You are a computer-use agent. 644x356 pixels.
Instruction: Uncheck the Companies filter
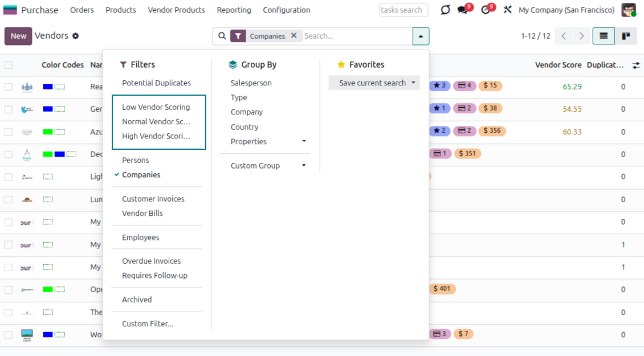pos(141,175)
